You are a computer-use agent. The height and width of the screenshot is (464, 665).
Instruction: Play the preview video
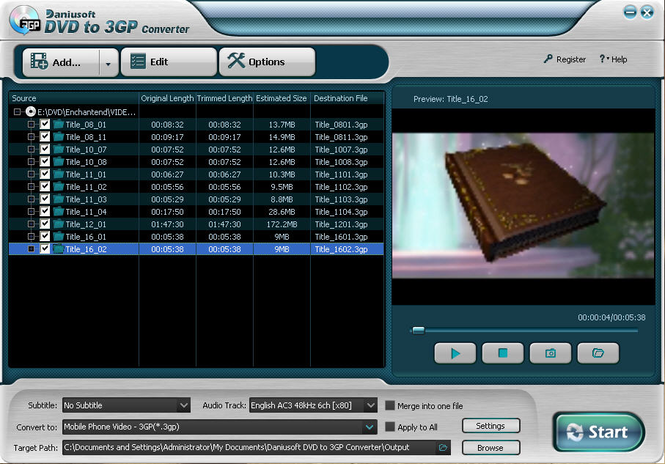coord(455,353)
